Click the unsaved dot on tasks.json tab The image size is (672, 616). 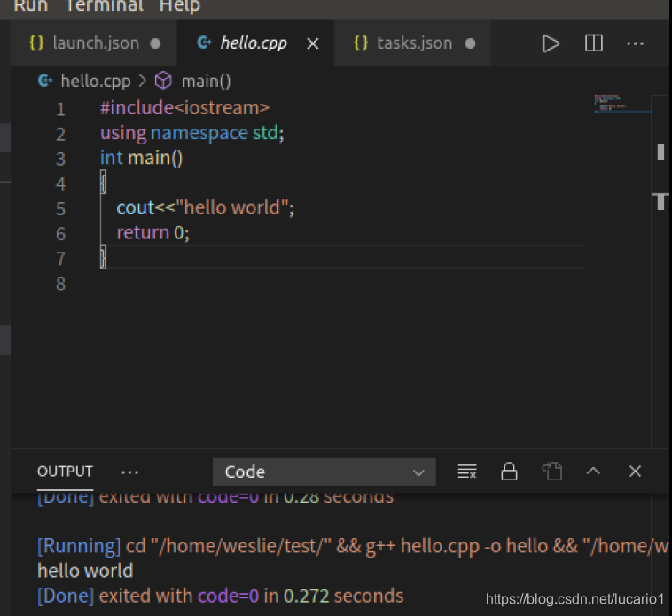(470, 43)
